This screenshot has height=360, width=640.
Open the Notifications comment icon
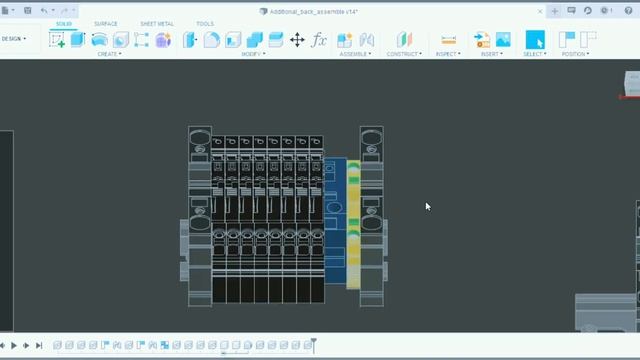[571, 11]
